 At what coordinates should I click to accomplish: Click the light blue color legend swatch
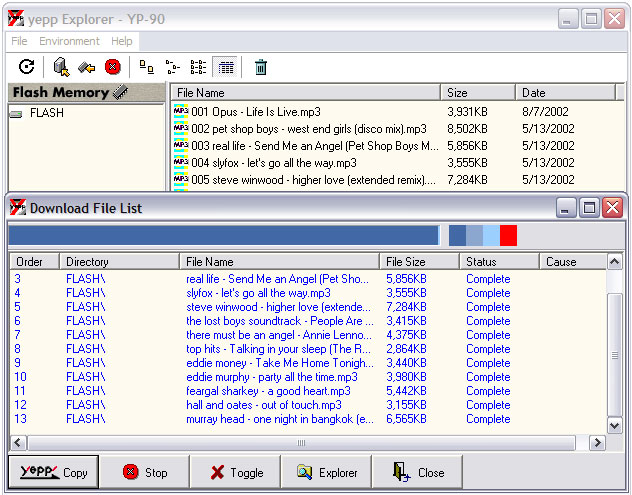(491, 235)
